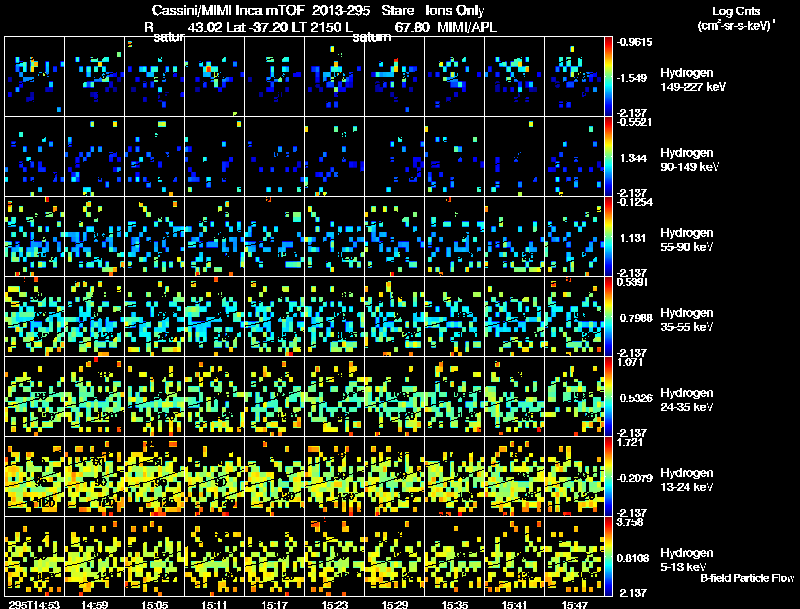The height and width of the screenshot is (609, 800).
Task: Click the 15:47 time label
Action: pos(575,603)
